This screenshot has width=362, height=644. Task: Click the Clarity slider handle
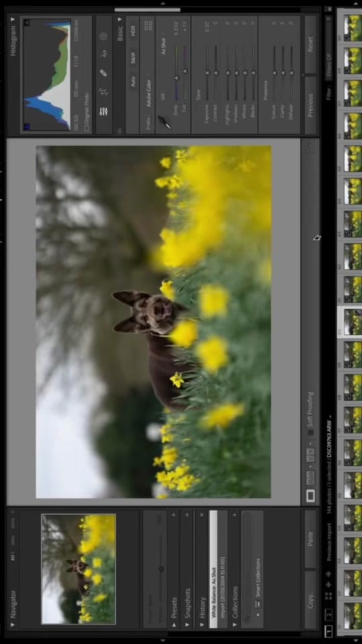tap(283, 72)
